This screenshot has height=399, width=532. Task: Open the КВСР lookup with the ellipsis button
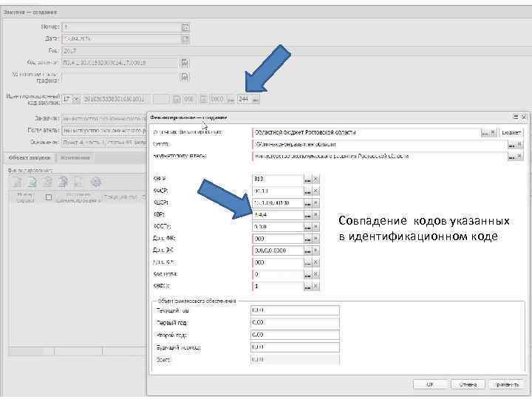coord(307,180)
